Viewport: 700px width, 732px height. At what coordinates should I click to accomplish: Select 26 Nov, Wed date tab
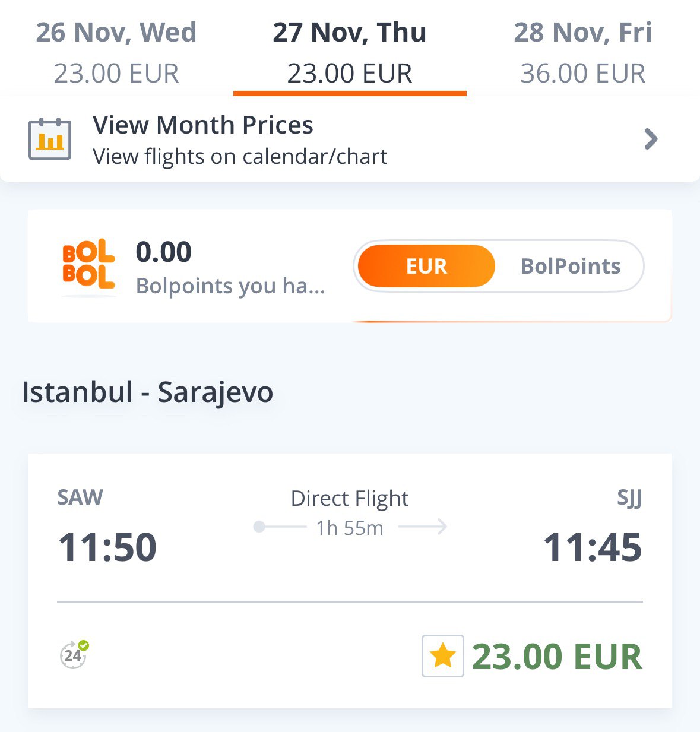pyautogui.click(x=116, y=52)
